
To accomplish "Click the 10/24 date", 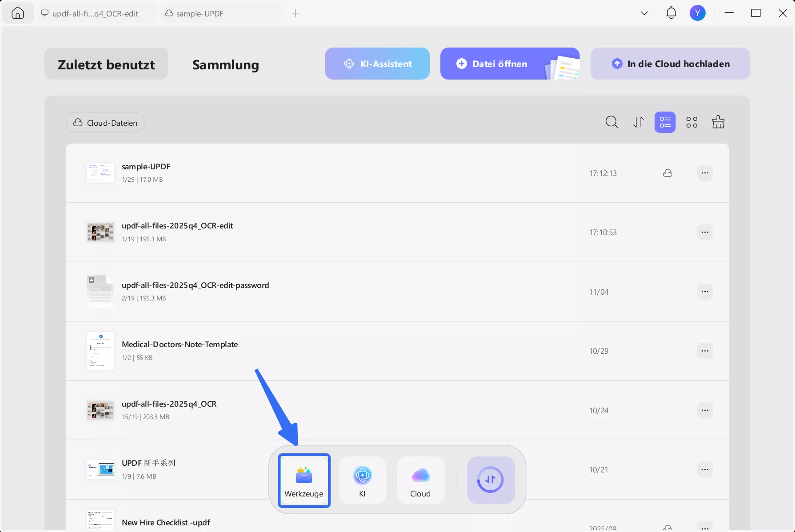I will pyautogui.click(x=599, y=411).
